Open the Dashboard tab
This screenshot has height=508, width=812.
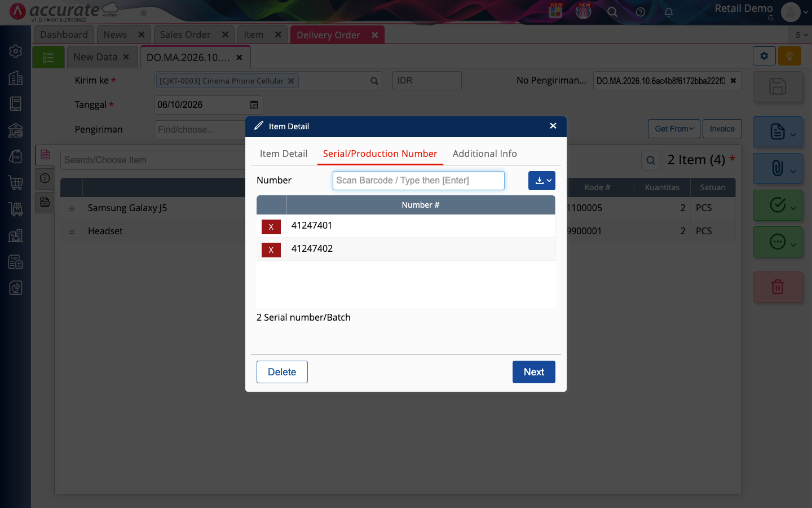[64, 35]
